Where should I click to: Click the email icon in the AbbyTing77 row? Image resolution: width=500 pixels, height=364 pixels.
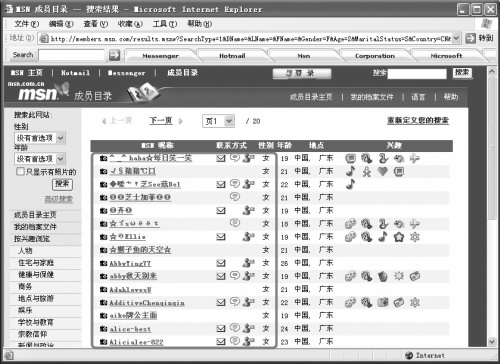tap(221, 263)
